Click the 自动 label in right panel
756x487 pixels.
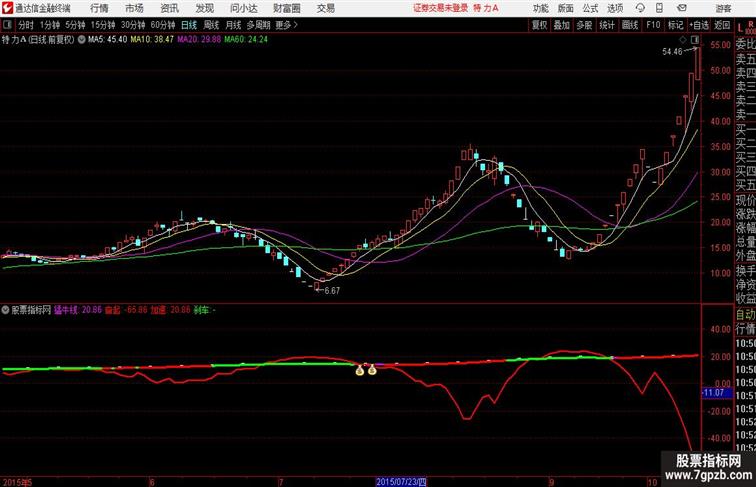click(745, 315)
